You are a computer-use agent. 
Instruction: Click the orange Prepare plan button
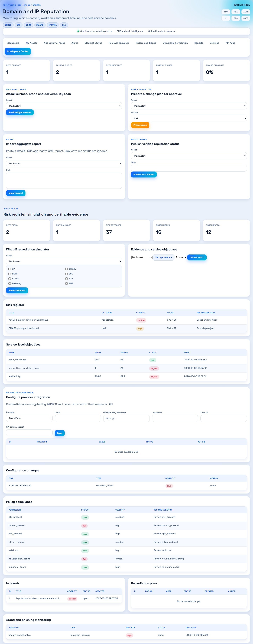[x=140, y=125]
